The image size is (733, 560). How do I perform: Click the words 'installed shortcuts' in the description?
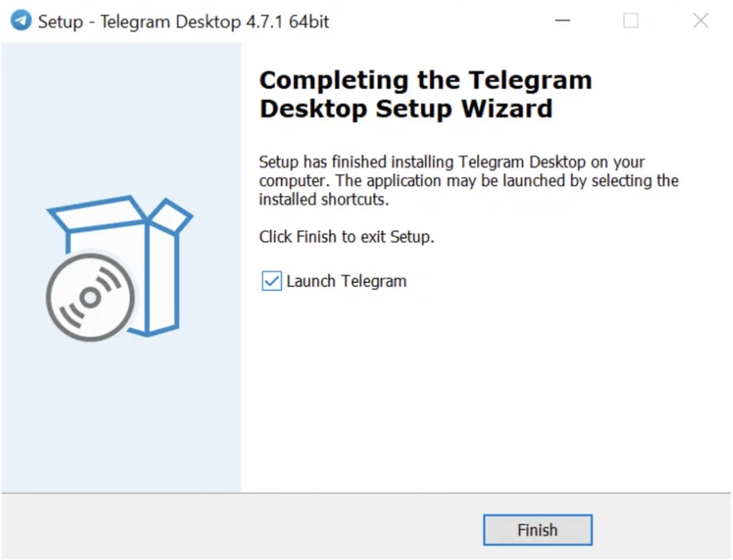tap(322, 200)
